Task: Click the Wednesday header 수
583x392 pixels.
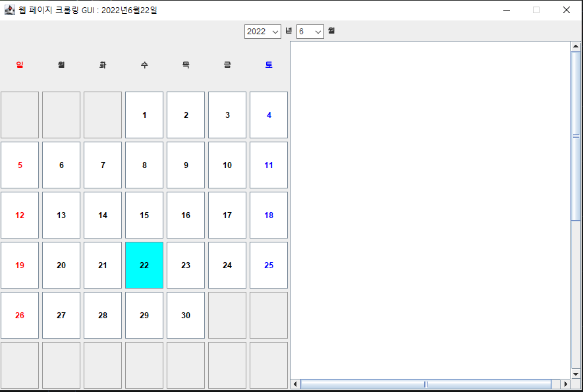Action: tap(144, 65)
